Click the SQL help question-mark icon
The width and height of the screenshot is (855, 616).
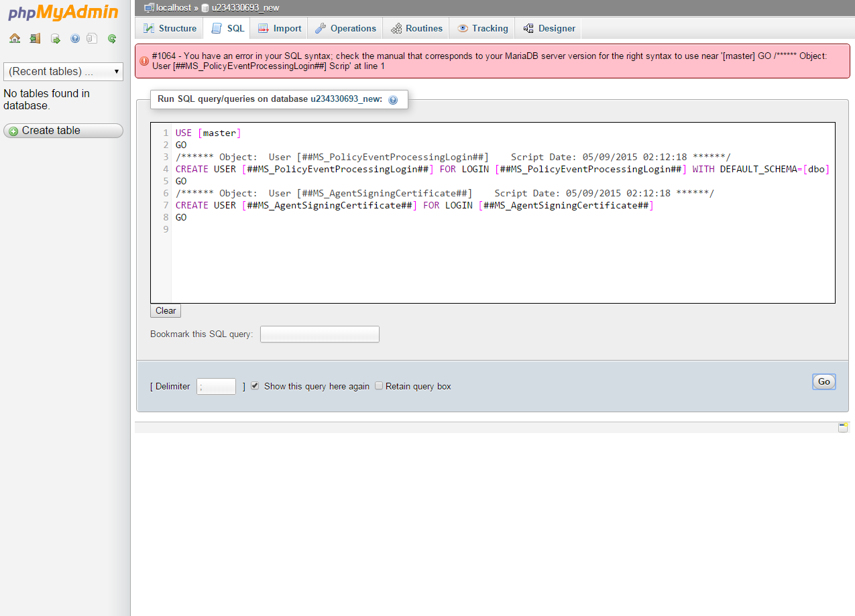[393, 100]
